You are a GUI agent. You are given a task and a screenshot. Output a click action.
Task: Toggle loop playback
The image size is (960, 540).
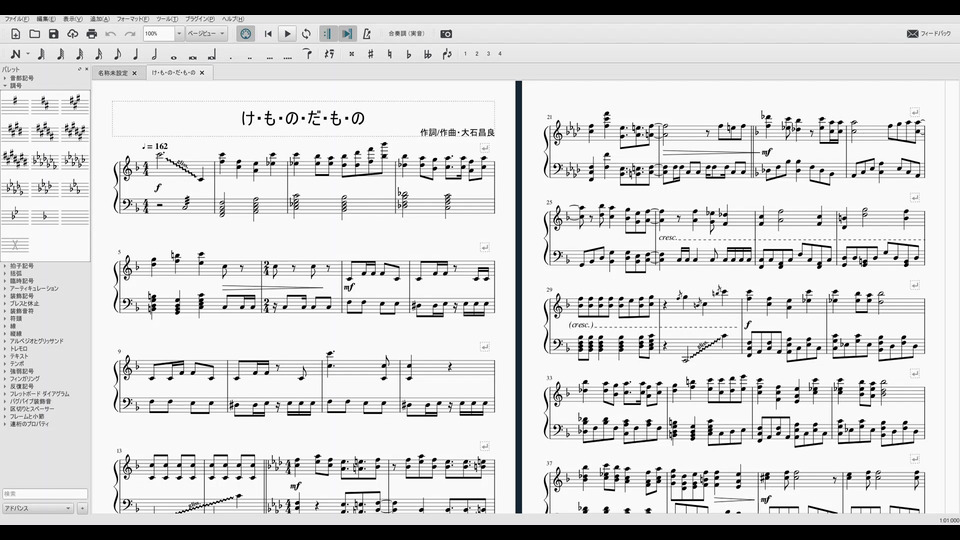tap(306, 34)
